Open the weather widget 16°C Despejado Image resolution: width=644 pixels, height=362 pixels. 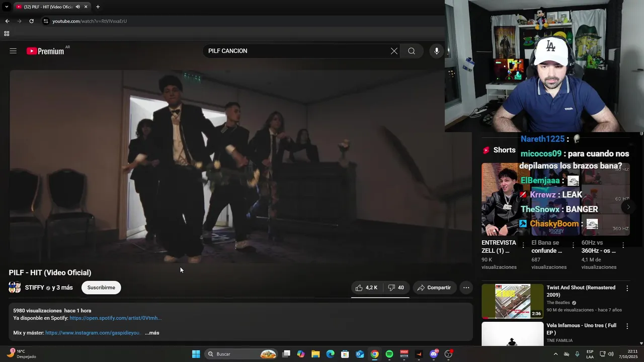click(x=21, y=354)
